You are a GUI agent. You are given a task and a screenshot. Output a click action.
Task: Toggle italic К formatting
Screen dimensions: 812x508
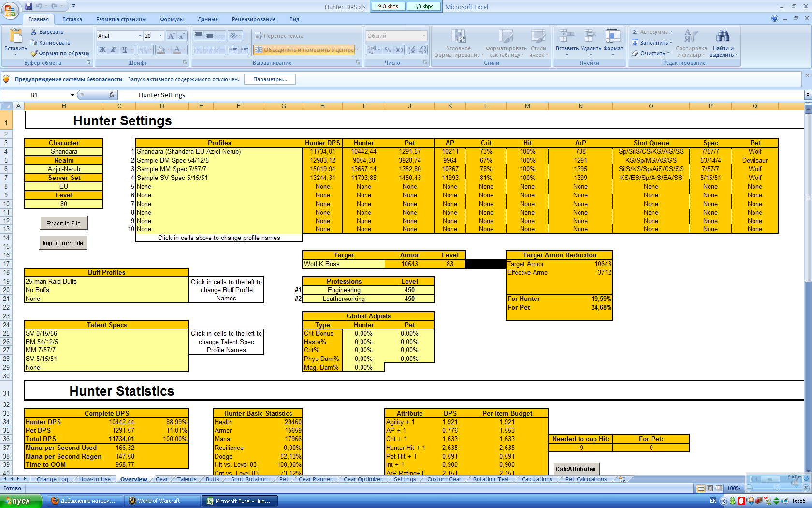pyautogui.click(x=113, y=50)
